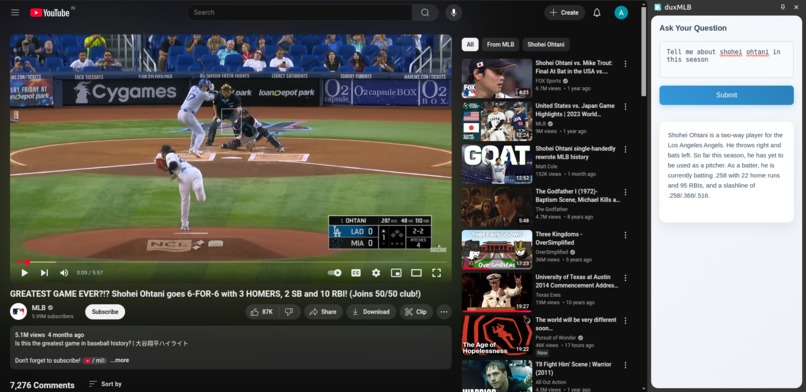Open Ohtani vs. Mike Trout thumbnail
Image resolution: width=806 pixels, height=392 pixels.
coord(497,78)
